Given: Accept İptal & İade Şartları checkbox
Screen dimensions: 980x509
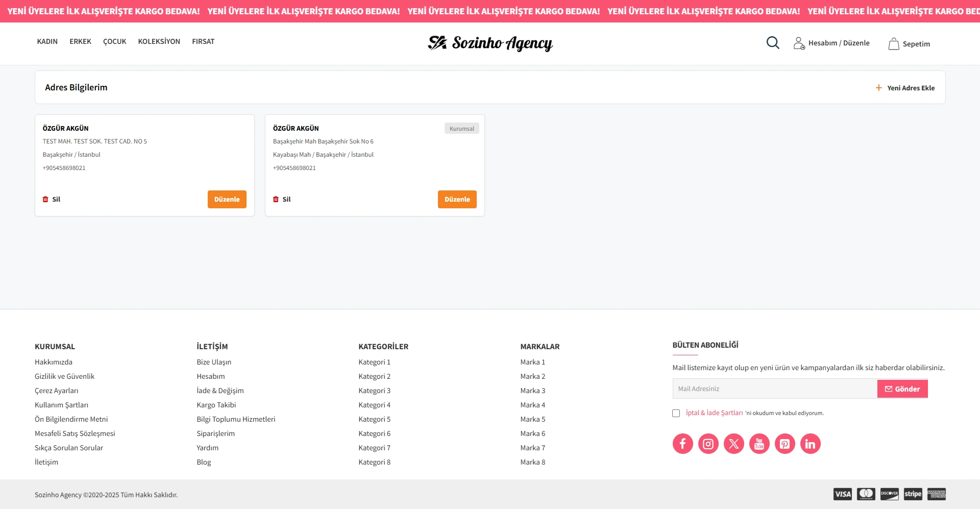Looking at the screenshot, I should click(x=676, y=413).
